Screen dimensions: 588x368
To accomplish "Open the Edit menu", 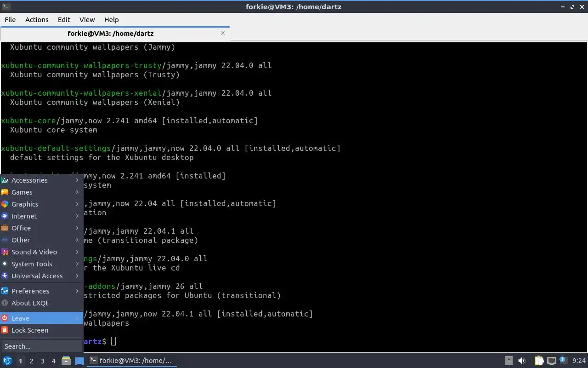I will tap(64, 19).
